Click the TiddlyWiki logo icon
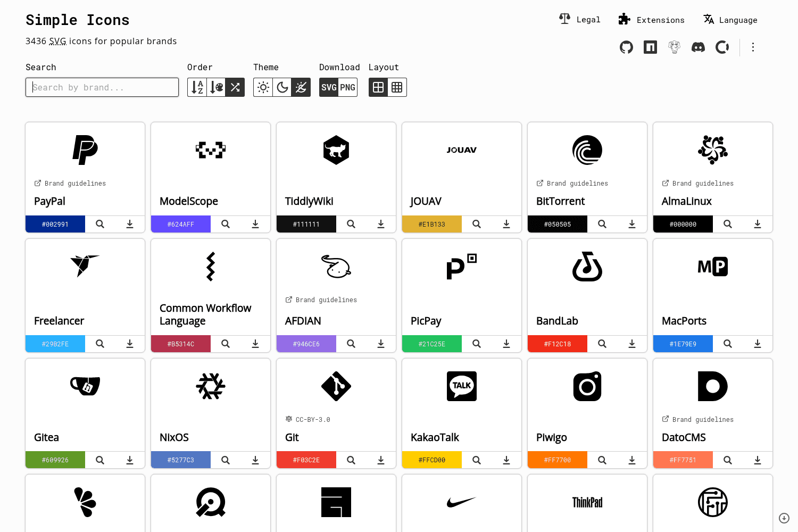 (336, 150)
